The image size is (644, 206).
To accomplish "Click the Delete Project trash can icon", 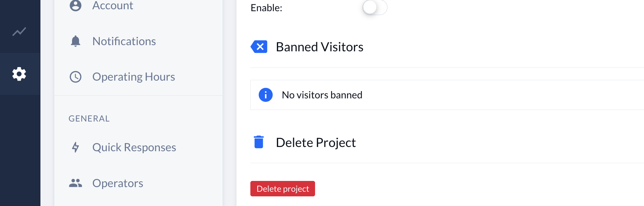I will coord(259,142).
